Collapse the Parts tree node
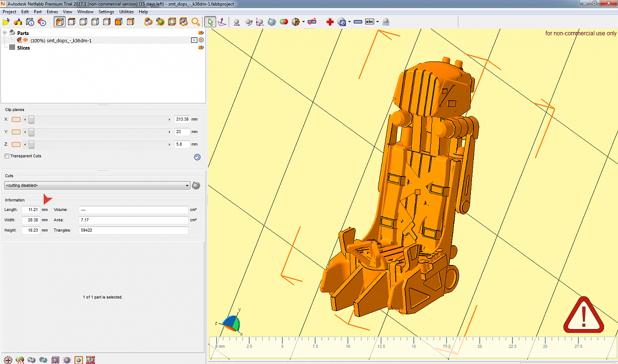 coord(5,33)
